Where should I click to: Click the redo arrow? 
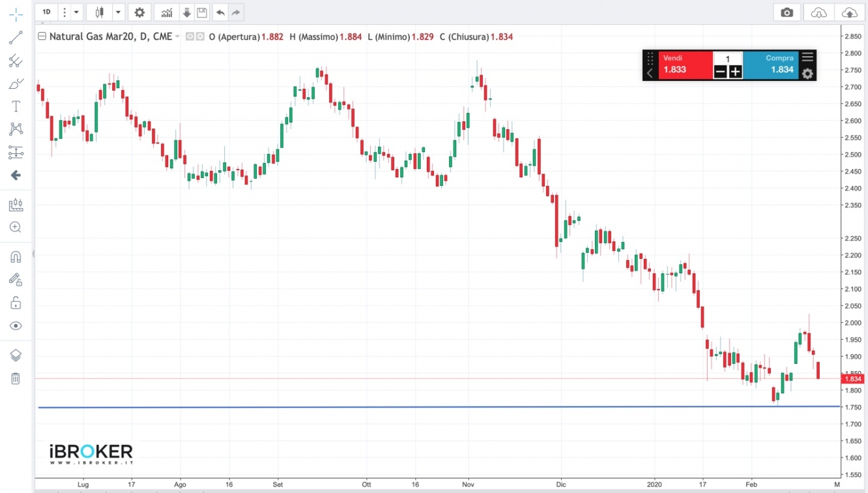coord(236,12)
